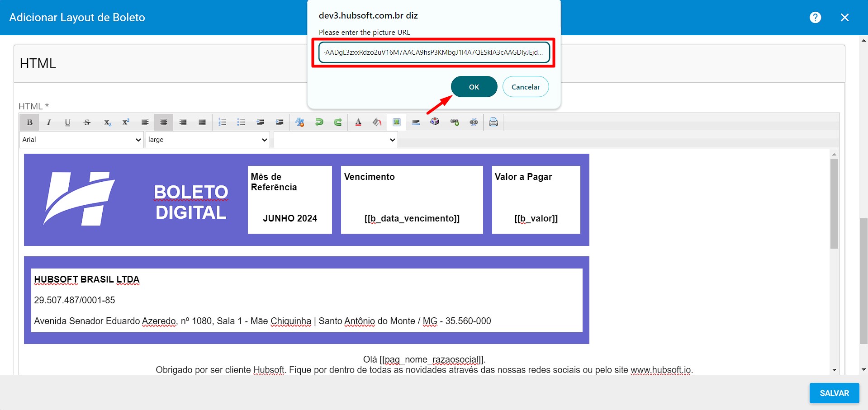Screen dimensions: 868x410
Task: Align text left
Action: coord(145,122)
